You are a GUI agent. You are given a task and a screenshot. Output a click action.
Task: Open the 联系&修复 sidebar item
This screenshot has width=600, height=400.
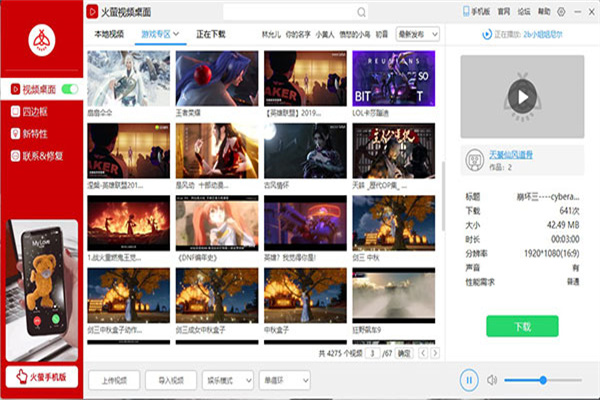tap(37, 156)
